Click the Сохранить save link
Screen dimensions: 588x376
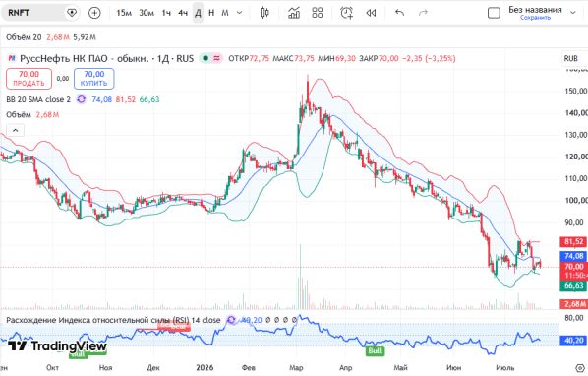[535, 18]
